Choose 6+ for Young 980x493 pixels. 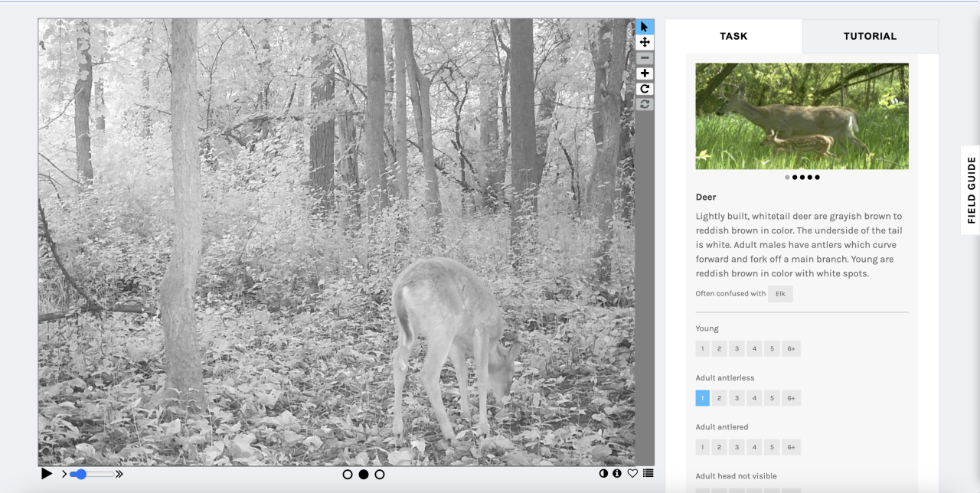pos(792,349)
